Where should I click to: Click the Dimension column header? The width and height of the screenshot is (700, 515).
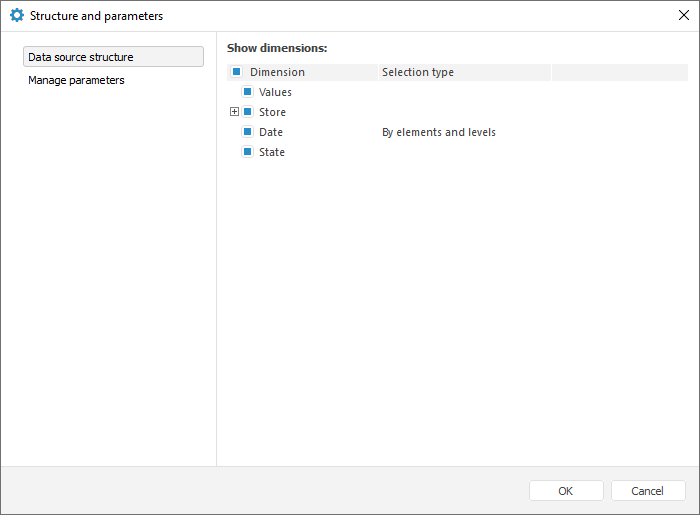(x=278, y=72)
